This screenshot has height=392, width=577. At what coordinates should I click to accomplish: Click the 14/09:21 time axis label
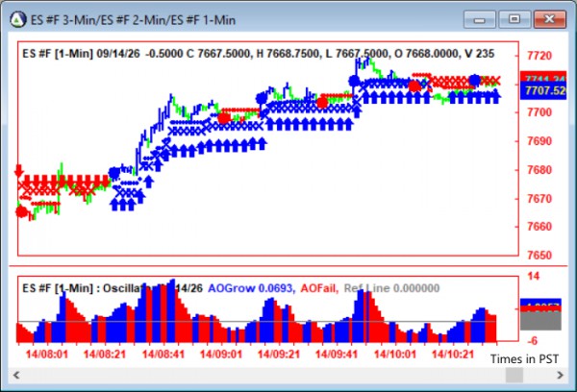click(279, 355)
